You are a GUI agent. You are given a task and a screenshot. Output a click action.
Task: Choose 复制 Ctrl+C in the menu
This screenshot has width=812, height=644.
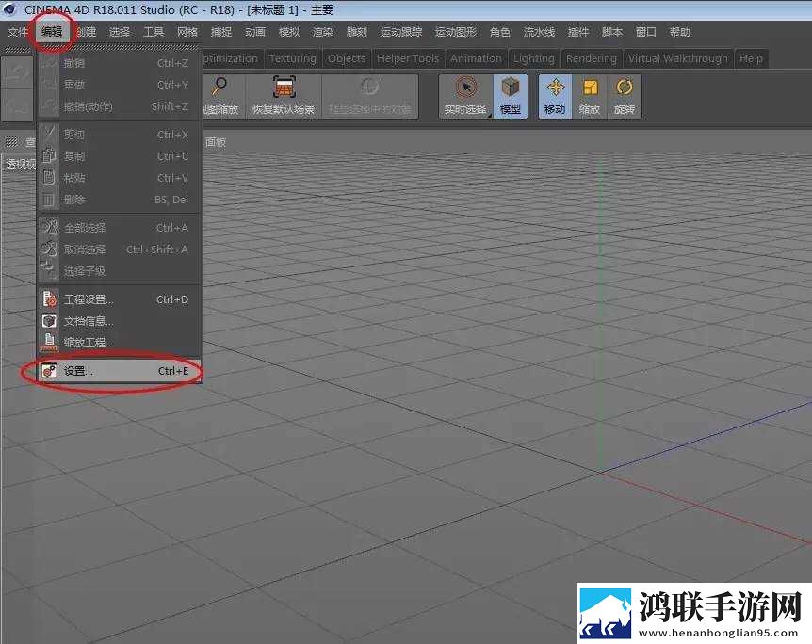[x=119, y=156]
